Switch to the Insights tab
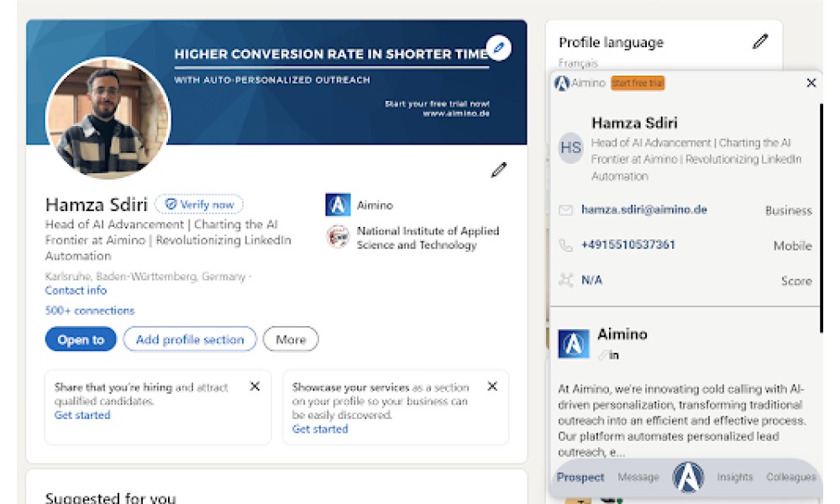Screen dimensions: 840x504 click(x=734, y=476)
